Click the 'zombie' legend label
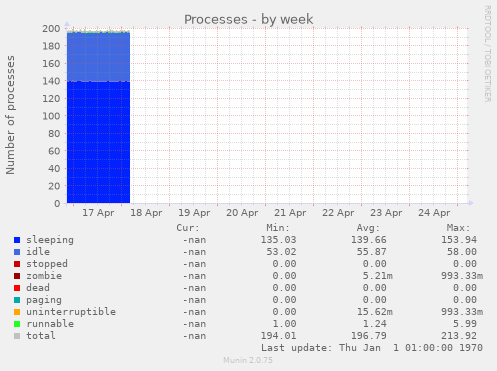 [44, 276]
